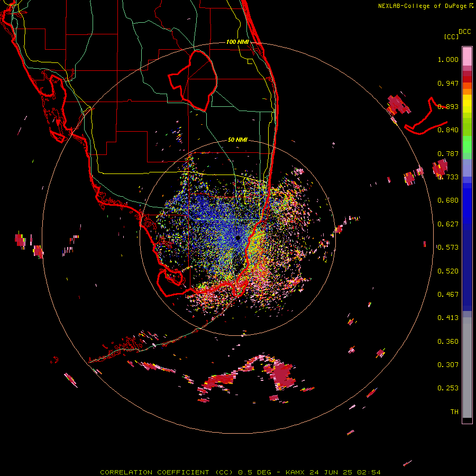476x476 pixels.
Task: Select the 0.360 color scale value
Action: click(x=448, y=342)
